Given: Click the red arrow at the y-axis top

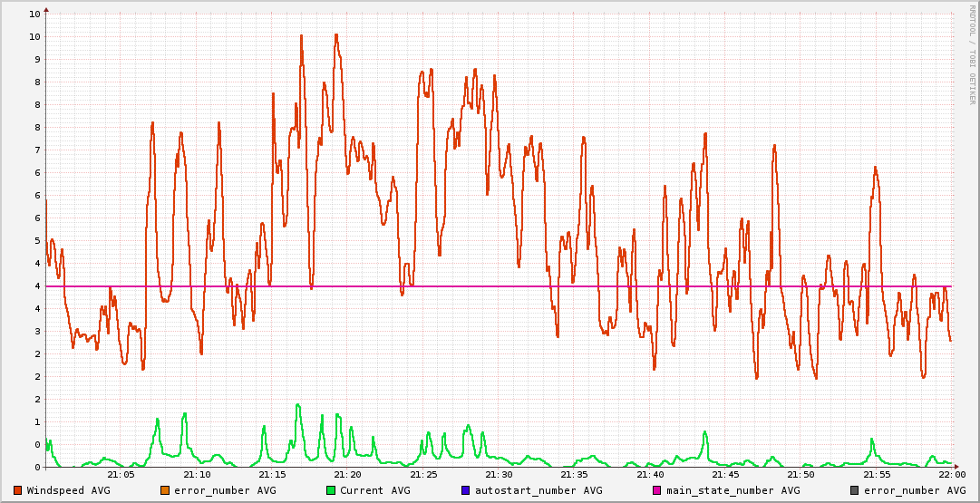Looking at the screenshot, I should 45,8.
